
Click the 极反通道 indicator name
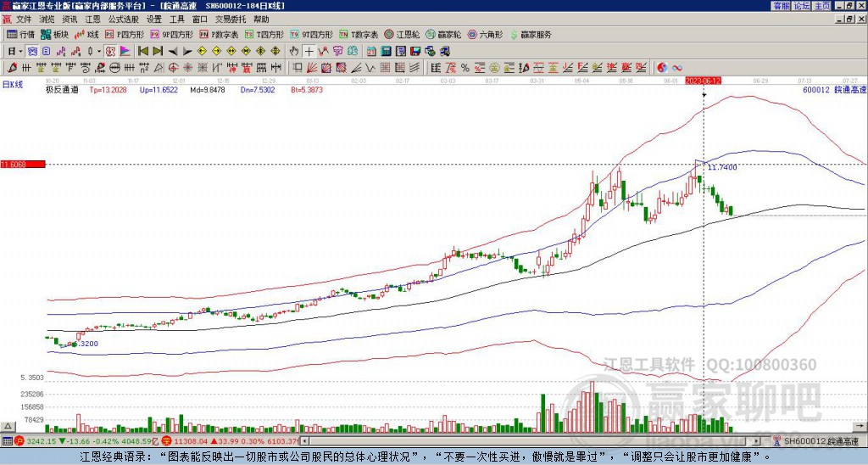(x=62, y=89)
